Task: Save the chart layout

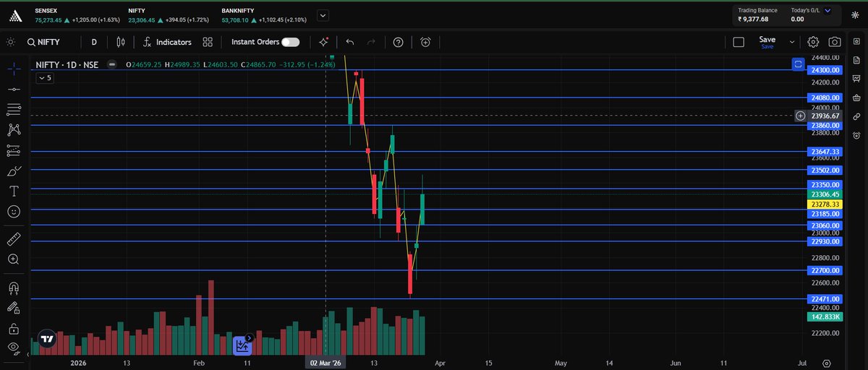Action: 767,42
